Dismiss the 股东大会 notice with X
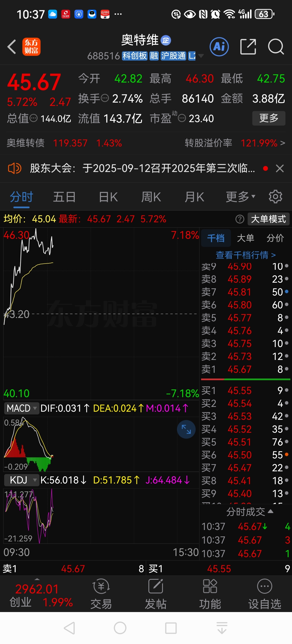The width and height of the screenshot is (292, 644). point(280,168)
